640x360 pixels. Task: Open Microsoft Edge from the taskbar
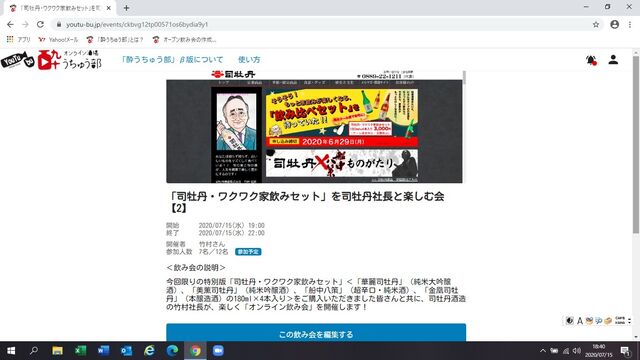pyautogui.click(x=172, y=351)
